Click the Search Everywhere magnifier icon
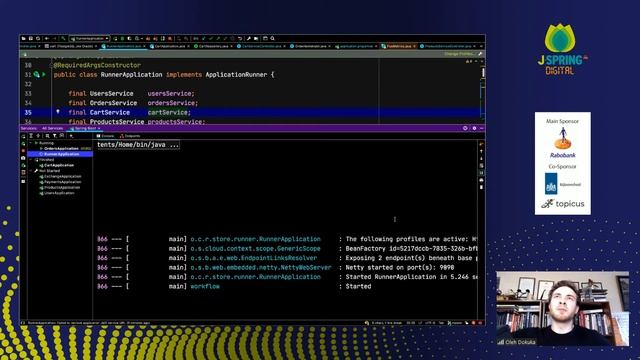The height and width of the screenshot is (360, 640). (x=272, y=38)
